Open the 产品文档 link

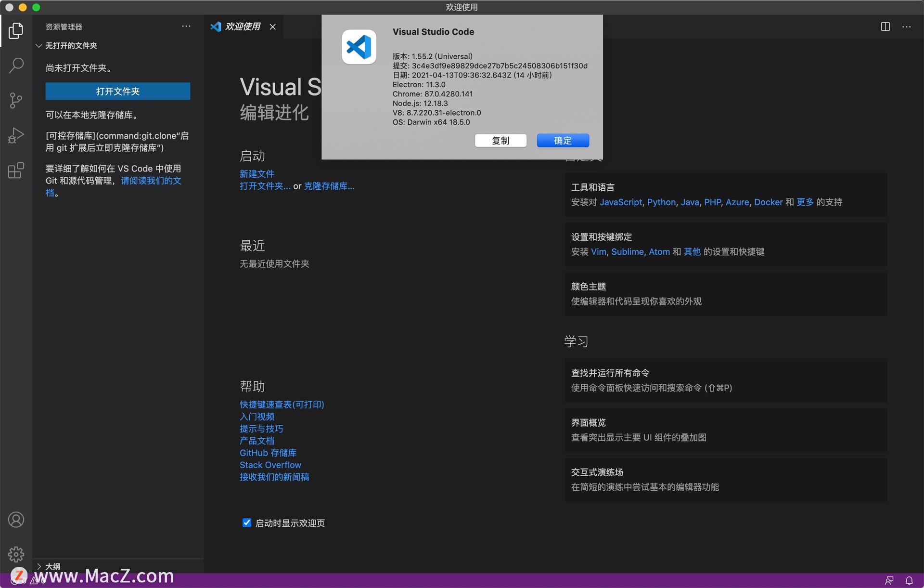[x=257, y=441]
